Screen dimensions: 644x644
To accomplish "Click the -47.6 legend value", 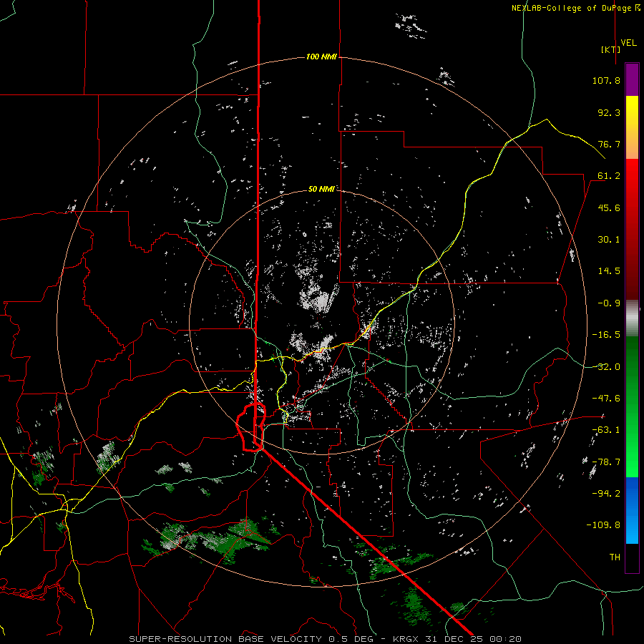I will [606, 399].
